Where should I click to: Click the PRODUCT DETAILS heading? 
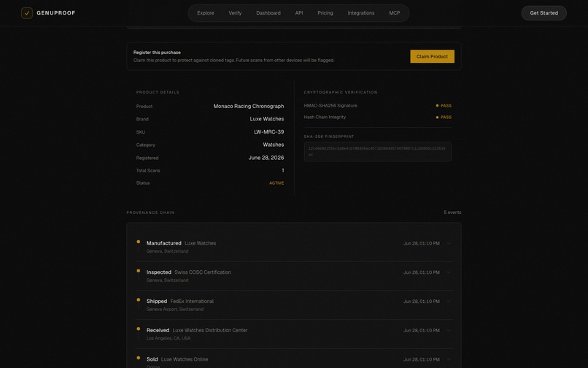[158, 93]
